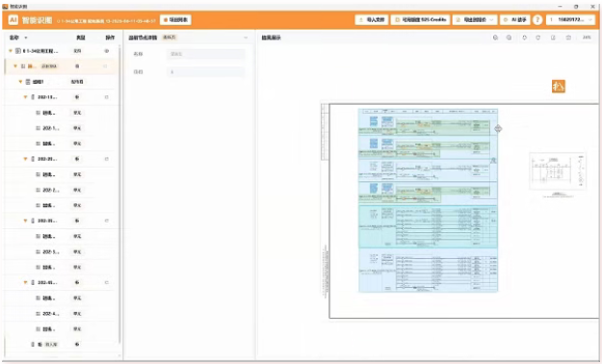
Task: Open the 项目列表 project list
Action: (x=176, y=19)
